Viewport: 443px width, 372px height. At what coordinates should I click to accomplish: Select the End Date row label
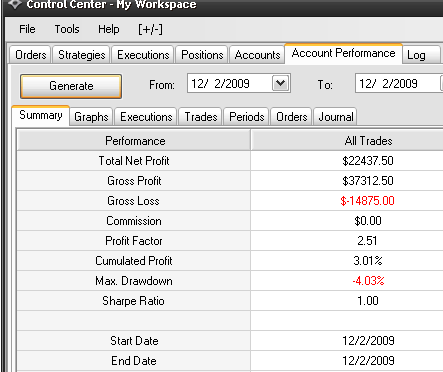(x=134, y=361)
